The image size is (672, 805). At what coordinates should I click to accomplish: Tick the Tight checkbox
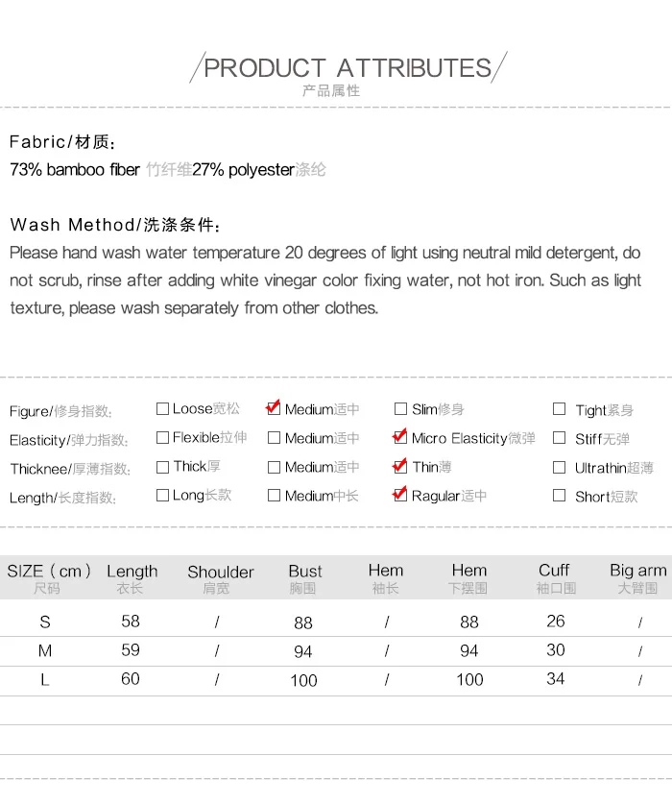(559, 408)
